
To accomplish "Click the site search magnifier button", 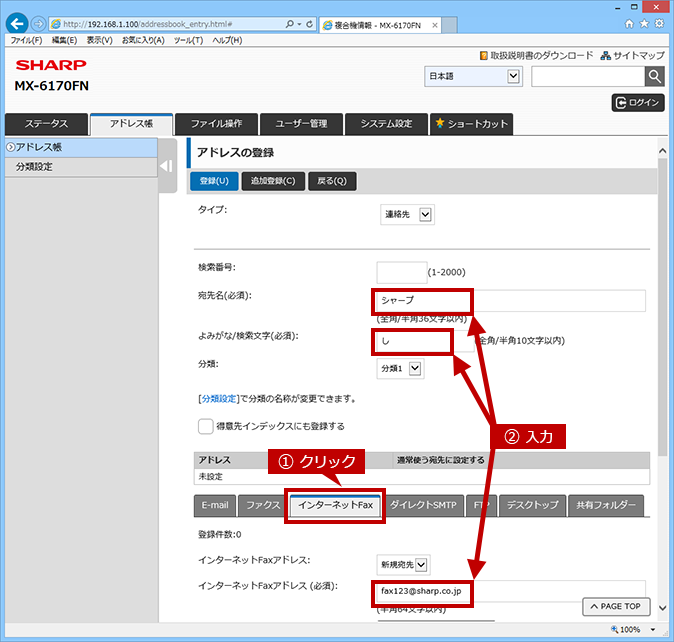I will coord(654,77).
